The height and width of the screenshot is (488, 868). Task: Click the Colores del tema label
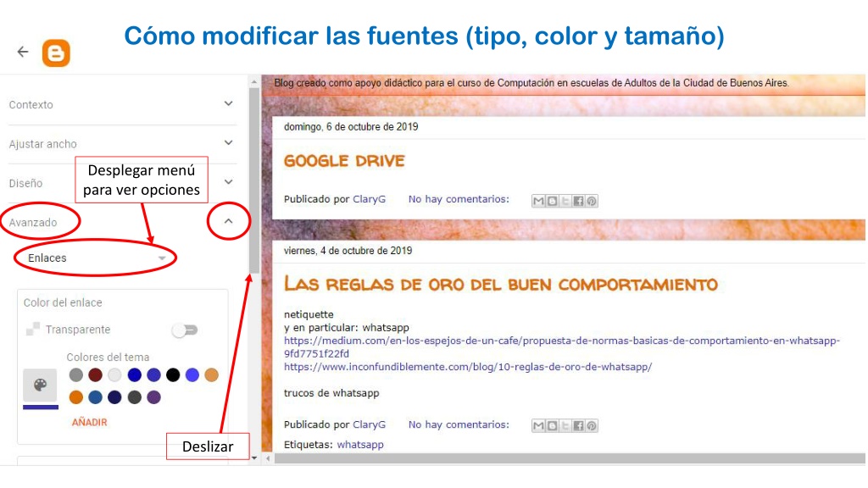click(108, 357)
